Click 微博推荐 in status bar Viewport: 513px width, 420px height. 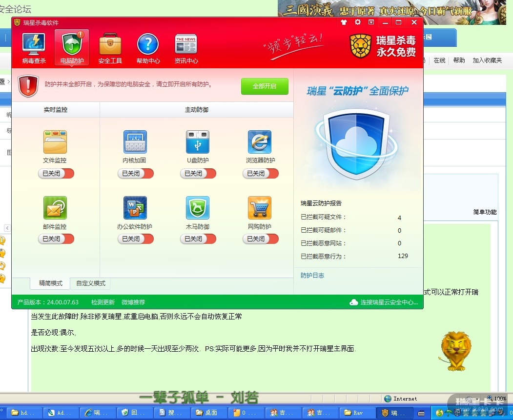click(133, 302)
